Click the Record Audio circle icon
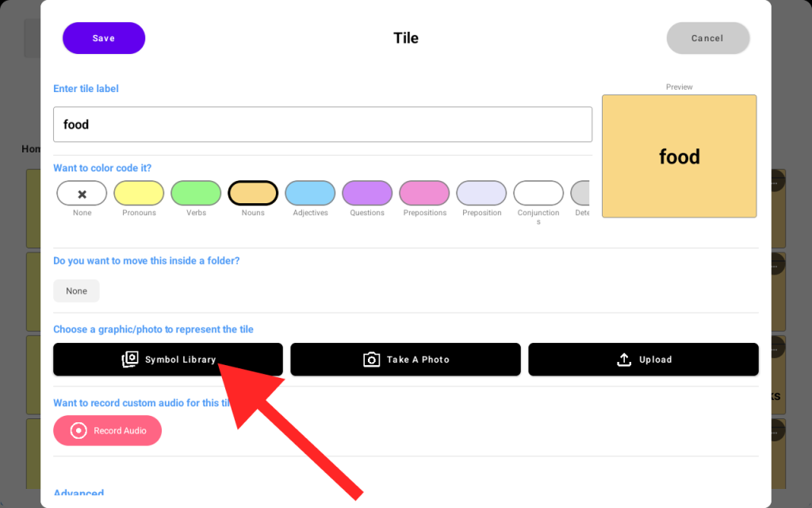This screenshot has height=508, width=812. click(x=79, y=430)
